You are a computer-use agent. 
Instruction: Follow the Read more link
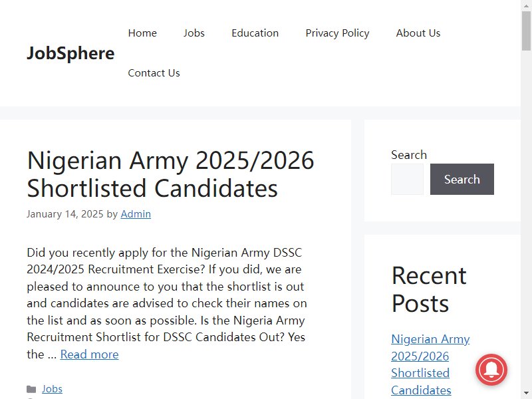[90, 354]
